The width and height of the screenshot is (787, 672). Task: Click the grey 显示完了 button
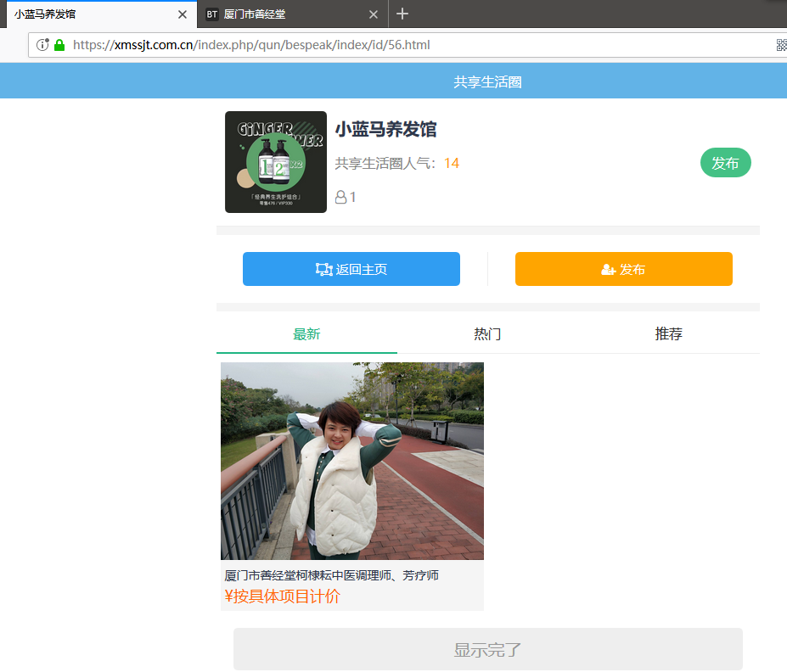pyautogui.click(x=487, y=650)
